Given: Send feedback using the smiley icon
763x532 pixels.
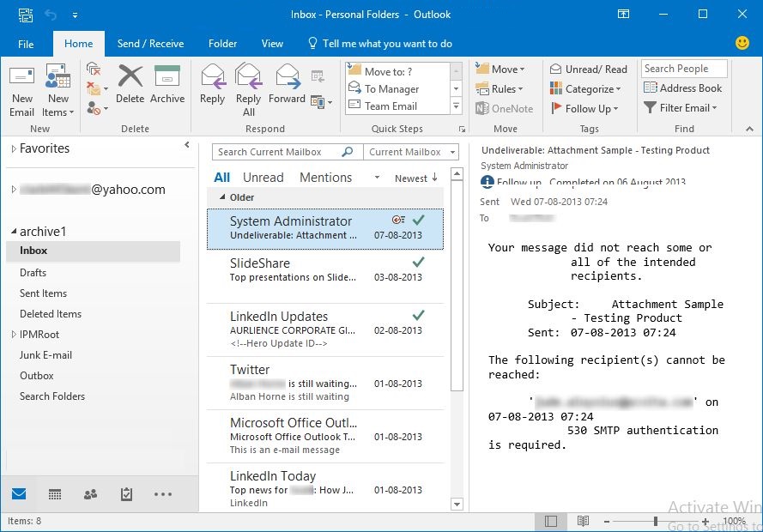Looking at the screenshot, I should click(742, 43).
